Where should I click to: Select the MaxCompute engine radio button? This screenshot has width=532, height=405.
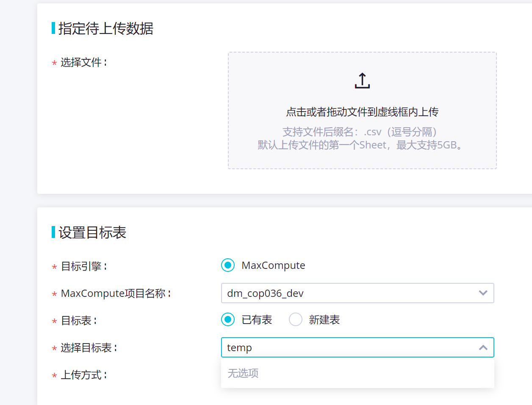point(228,265)
